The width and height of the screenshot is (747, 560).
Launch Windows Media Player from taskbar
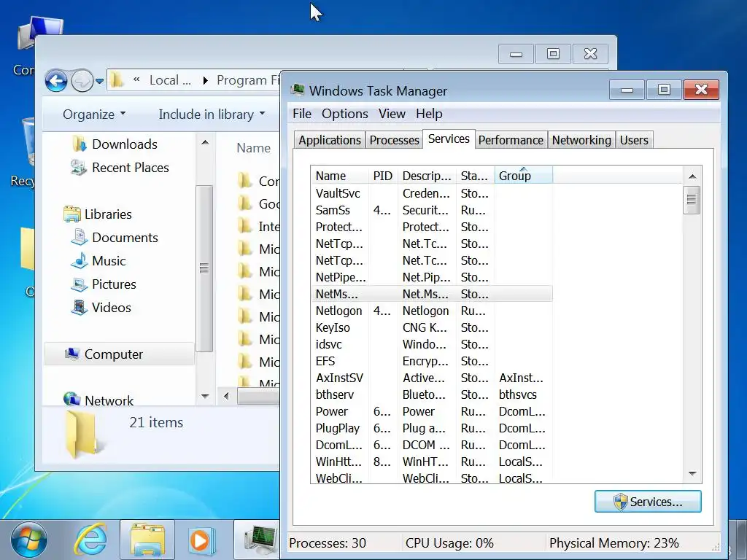pyautogui.click(x=201, y=541)
